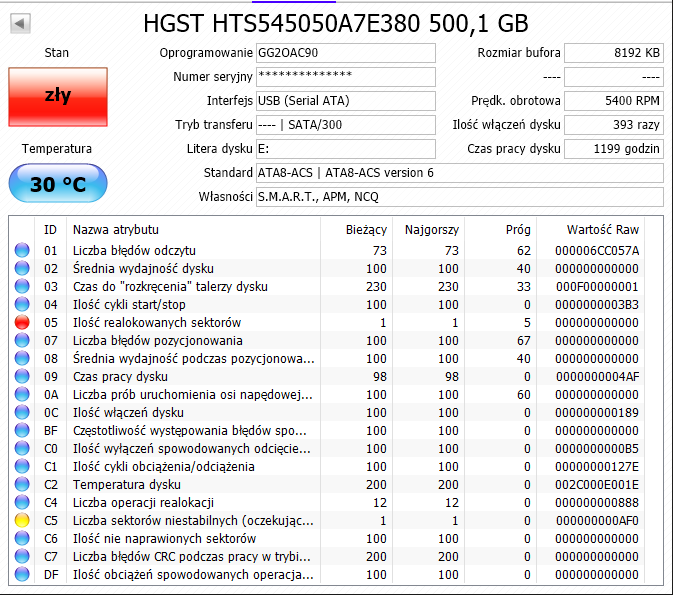Click the red status icon for Ilość realokowanych sektorów

22,322
